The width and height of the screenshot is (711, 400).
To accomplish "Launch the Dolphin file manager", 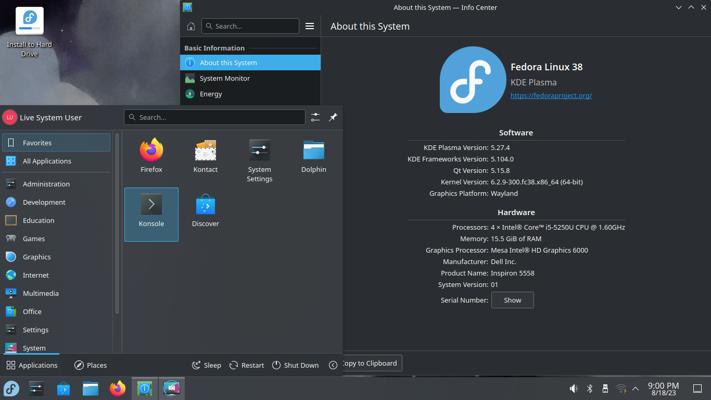I will (313, 155).
